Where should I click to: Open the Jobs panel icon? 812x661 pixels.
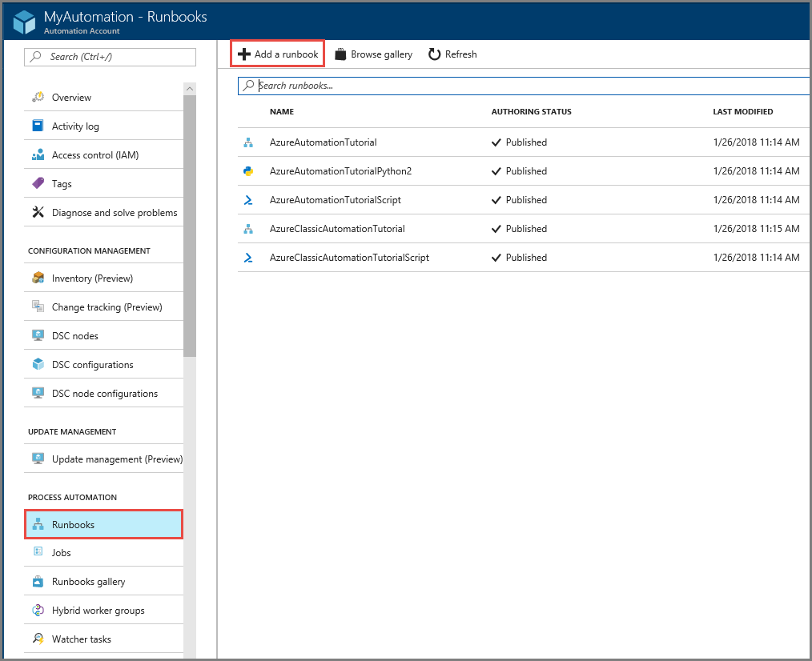38,552
